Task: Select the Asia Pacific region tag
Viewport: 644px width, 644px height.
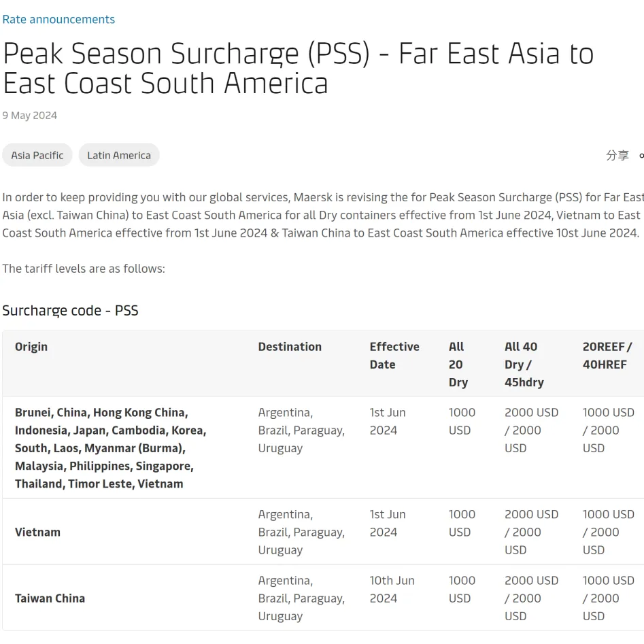Action: tap(37, 155)
